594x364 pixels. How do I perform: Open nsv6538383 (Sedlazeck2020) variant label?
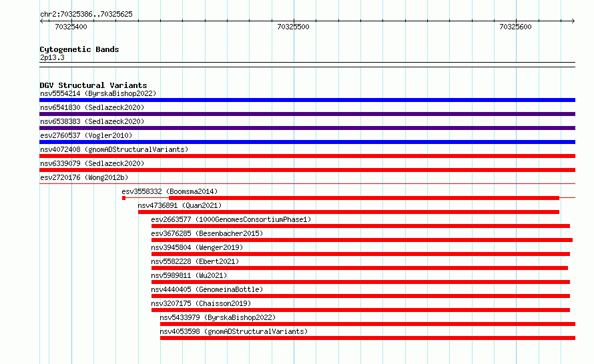92,121
